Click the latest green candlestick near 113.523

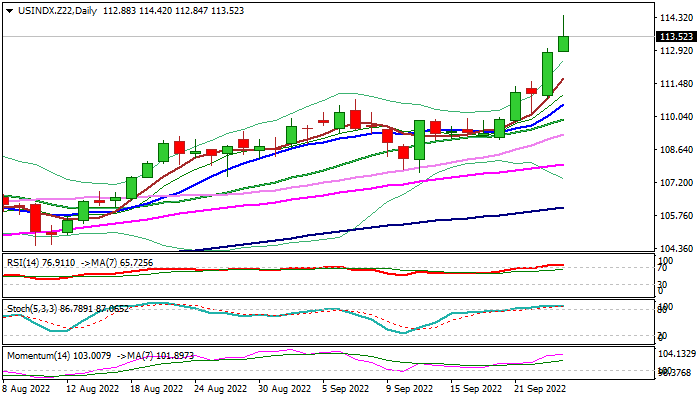click(x=563, y=44)
